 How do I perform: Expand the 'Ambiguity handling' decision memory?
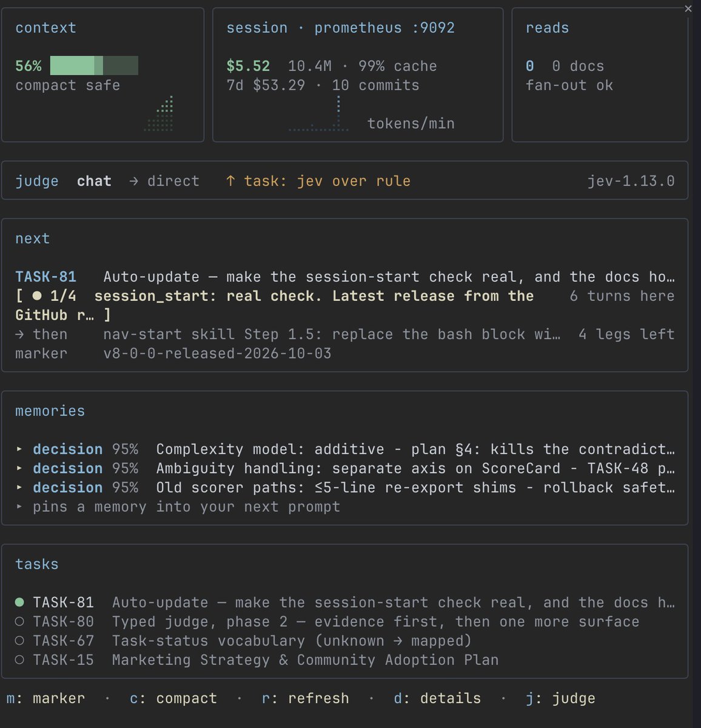(19, 469)
